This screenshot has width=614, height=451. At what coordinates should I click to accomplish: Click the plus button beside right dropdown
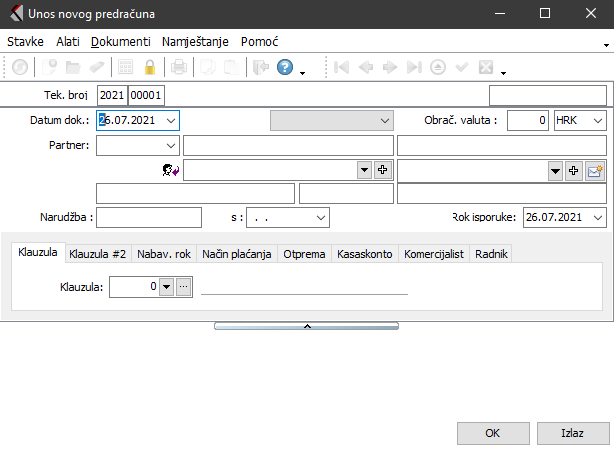pos(573,171)
